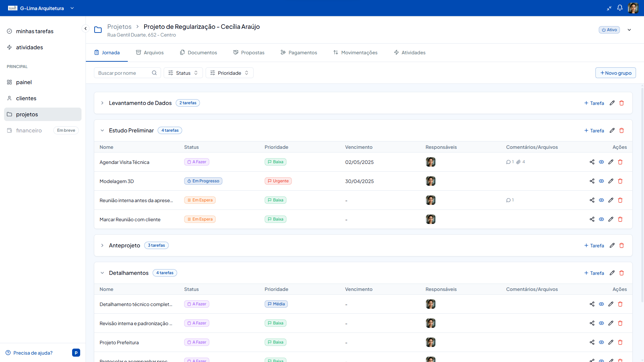
Task: Switch to the Propostas tab
Action: point(249,53)
